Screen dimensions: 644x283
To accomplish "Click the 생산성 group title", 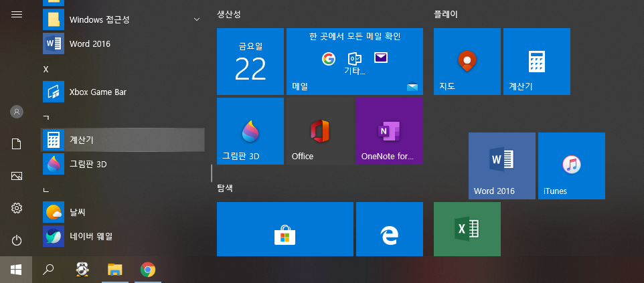I will coord(229,14).
